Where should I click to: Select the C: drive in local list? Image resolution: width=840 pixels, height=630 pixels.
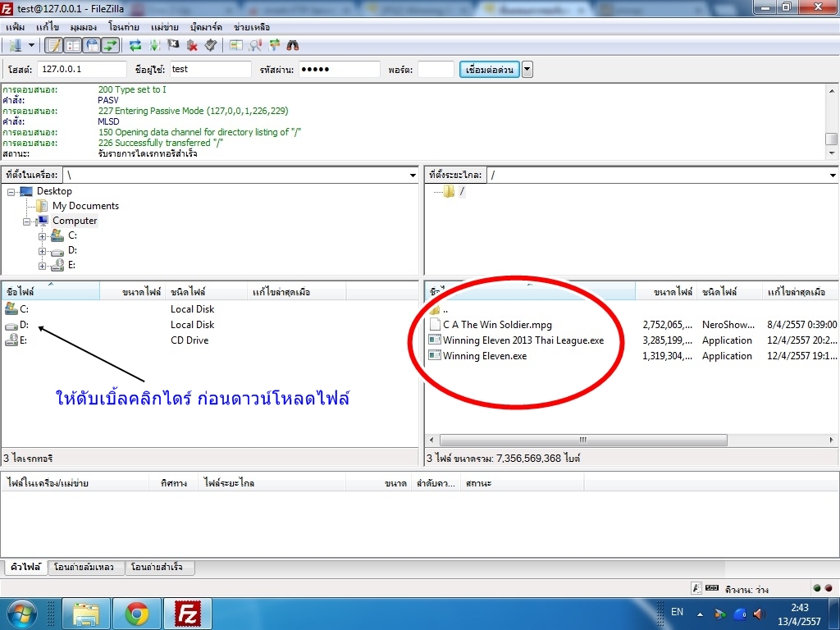click(24, 309)
